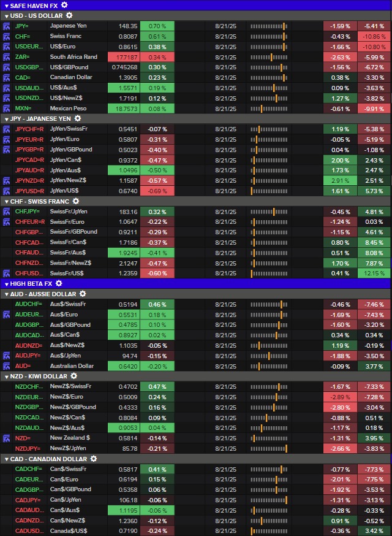Click the news icon beside JPY= row

point(7,26)
